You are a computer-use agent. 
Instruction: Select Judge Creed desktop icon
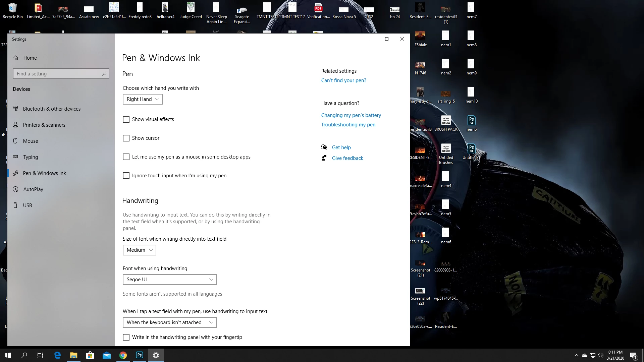coord(191,11)
